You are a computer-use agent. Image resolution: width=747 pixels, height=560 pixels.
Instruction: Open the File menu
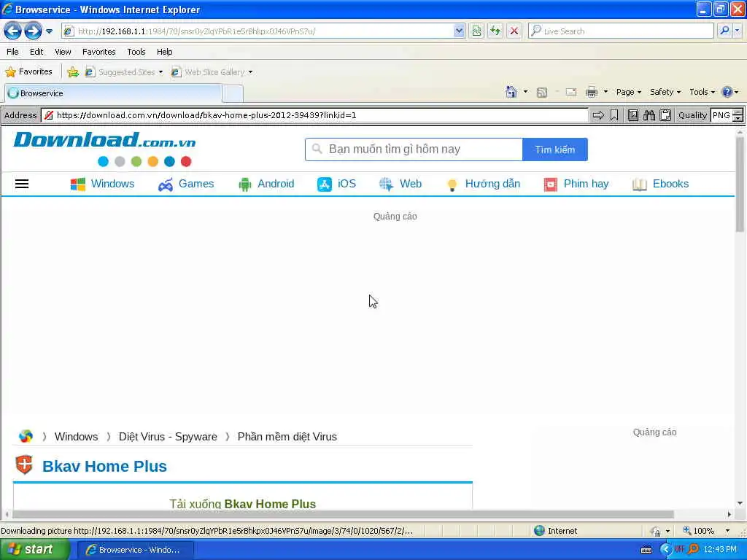13,52
